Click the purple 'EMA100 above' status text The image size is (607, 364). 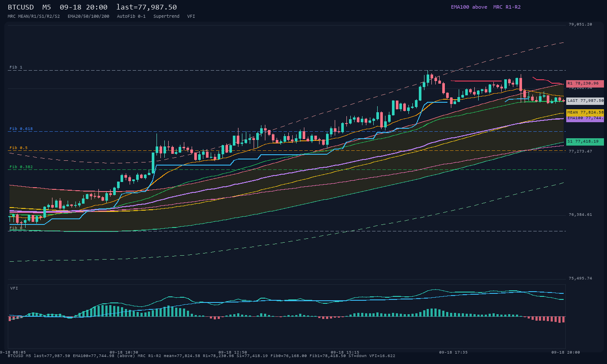pos(469,7)
